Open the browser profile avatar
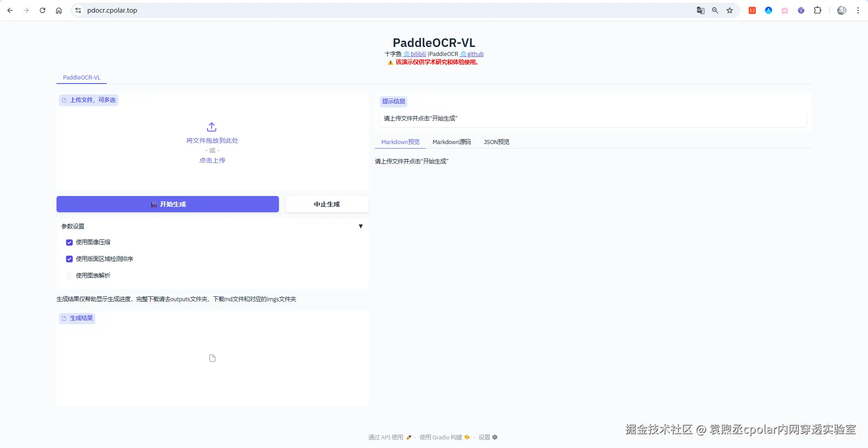The width and height of the screenshot is (868, 448). coord(842,10)
